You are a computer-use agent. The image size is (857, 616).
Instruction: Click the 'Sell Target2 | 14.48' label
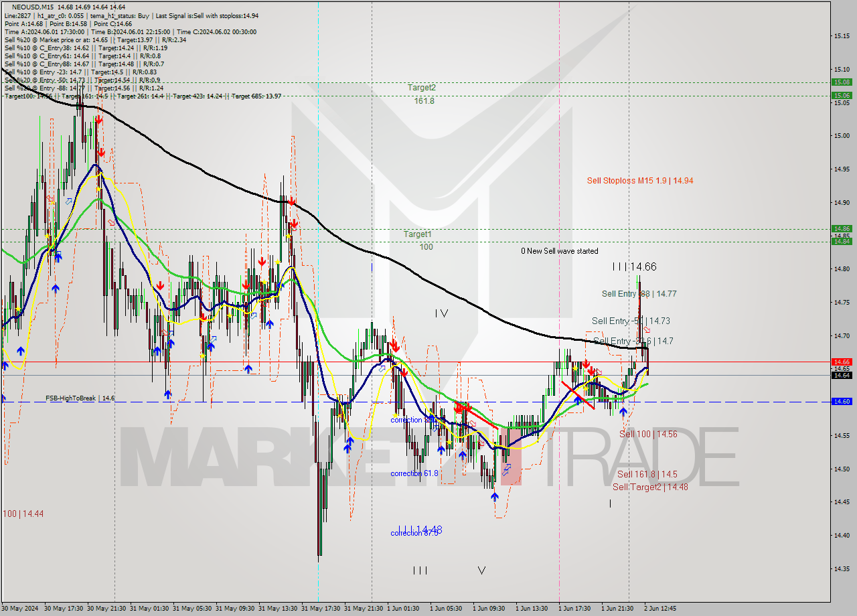point(650,487)
